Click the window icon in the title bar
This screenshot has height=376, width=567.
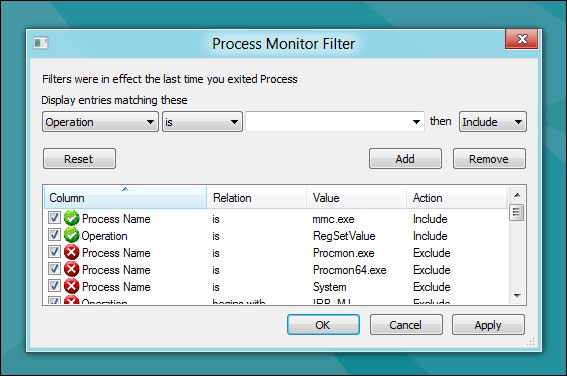point(40,43)
